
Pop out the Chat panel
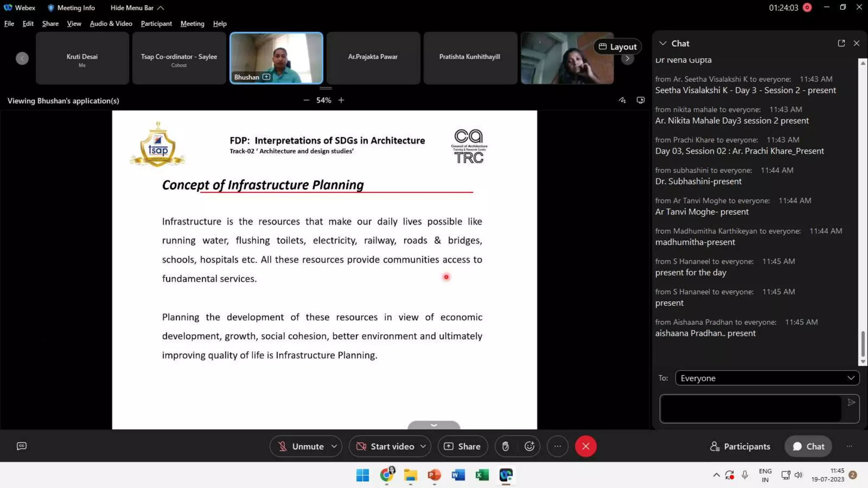pos(841,43)
